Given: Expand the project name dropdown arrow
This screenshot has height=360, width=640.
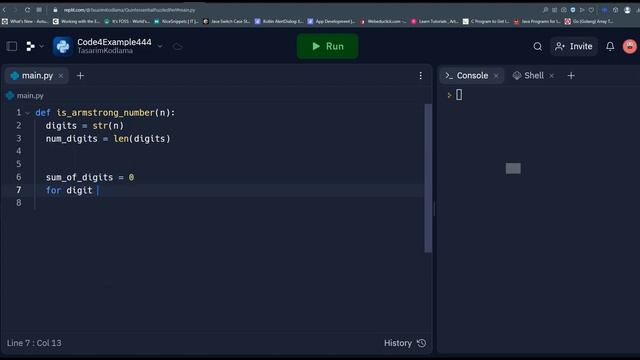Looking at the screenshot, I should pos(160,47).
